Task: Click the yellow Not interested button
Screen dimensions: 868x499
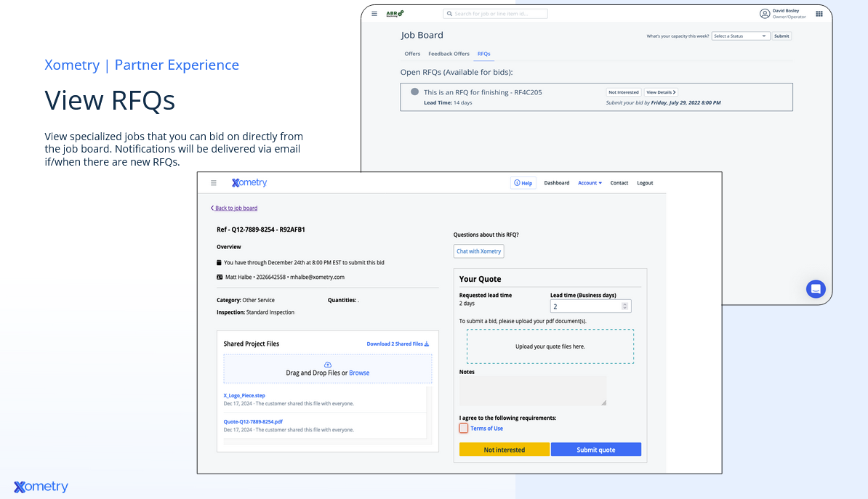Action: (505, 450)
